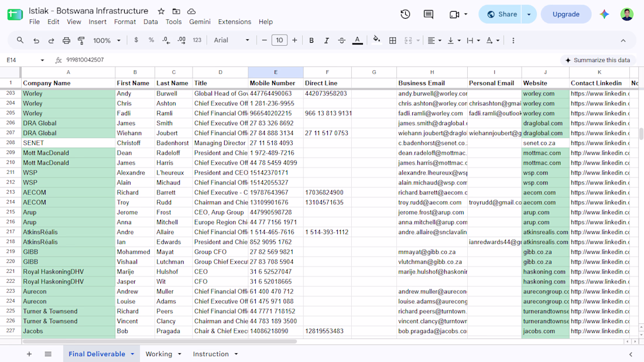The height and width of the screenshot is (362, 644).
Task: Undo the last action
Action: (x=36, y=40)
